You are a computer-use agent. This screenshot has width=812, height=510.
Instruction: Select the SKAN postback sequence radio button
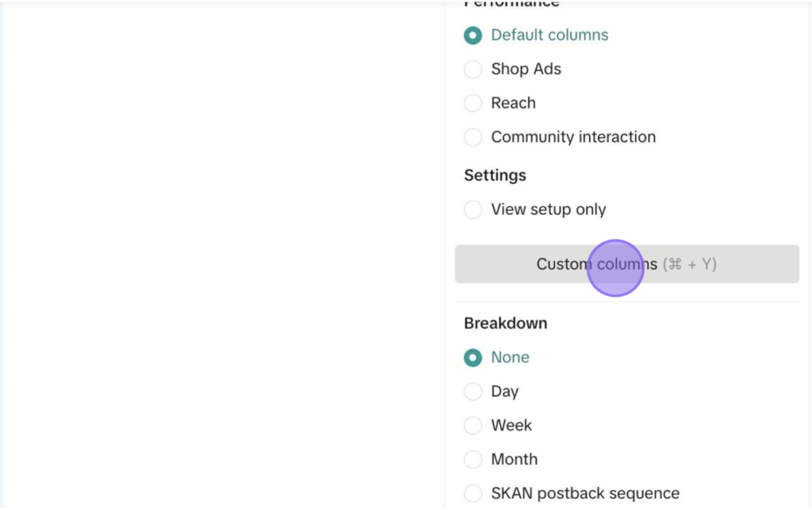(x=473, y=493)
